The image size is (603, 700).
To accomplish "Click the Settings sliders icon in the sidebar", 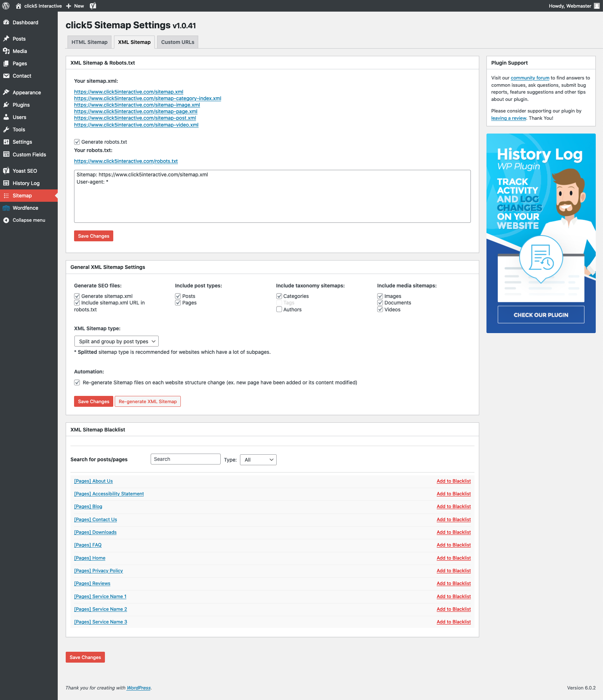I will point(6,142).
